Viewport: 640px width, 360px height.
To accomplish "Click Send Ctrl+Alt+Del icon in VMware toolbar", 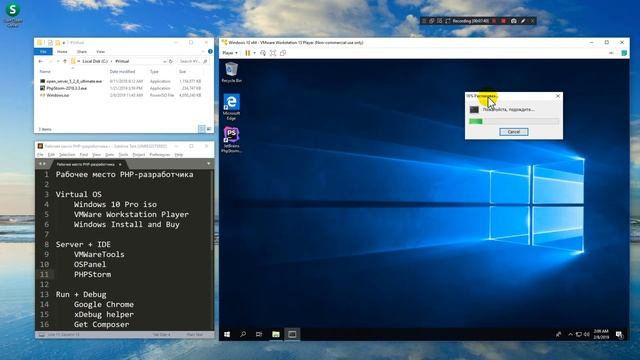I will [x=263, y=53].
